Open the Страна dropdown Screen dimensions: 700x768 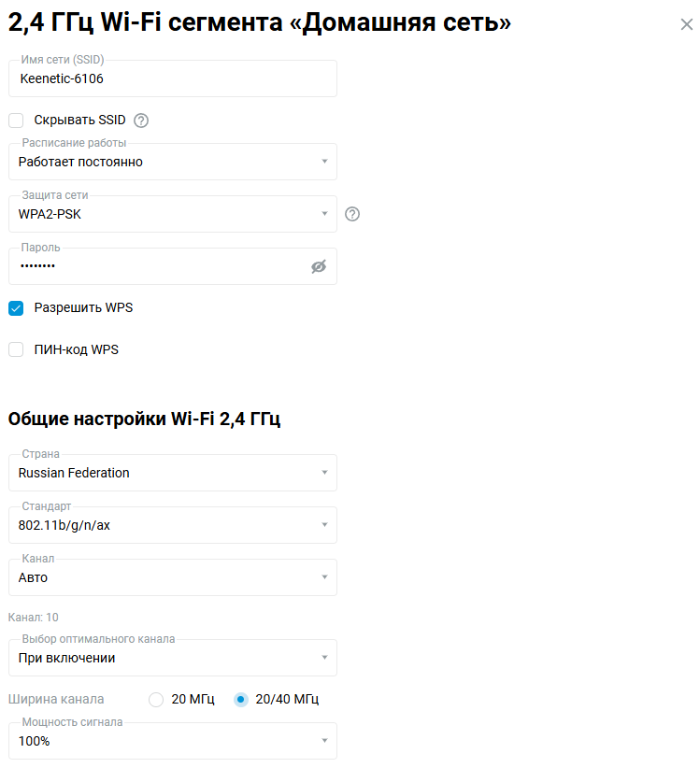point(173,473)
